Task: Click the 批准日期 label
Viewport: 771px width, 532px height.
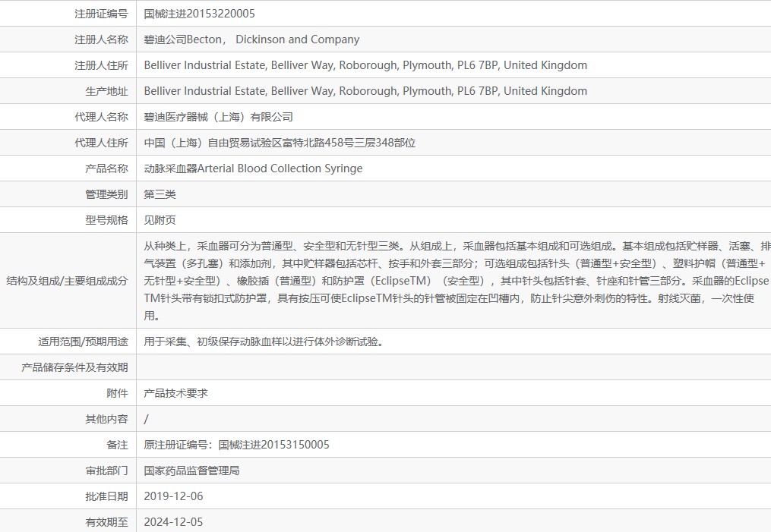Action: 106,496
